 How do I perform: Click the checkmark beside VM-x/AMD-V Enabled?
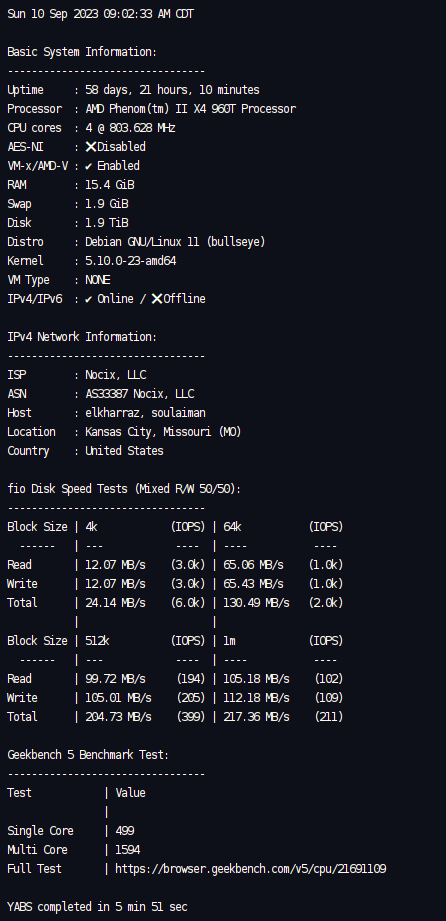89,166
